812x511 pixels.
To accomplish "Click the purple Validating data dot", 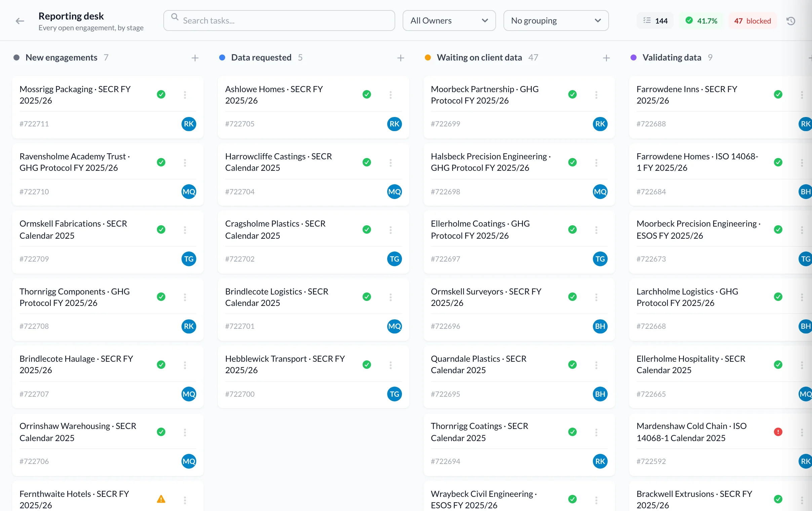I will pyautogui.click(x=634, y=58).
